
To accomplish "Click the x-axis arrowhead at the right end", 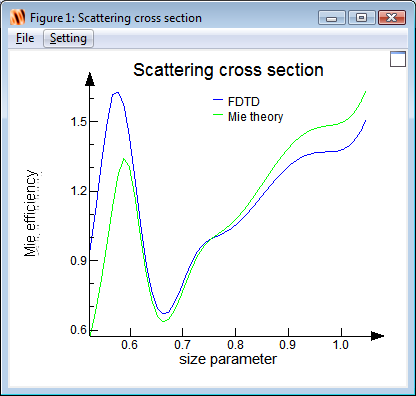I will click(377, 336).
